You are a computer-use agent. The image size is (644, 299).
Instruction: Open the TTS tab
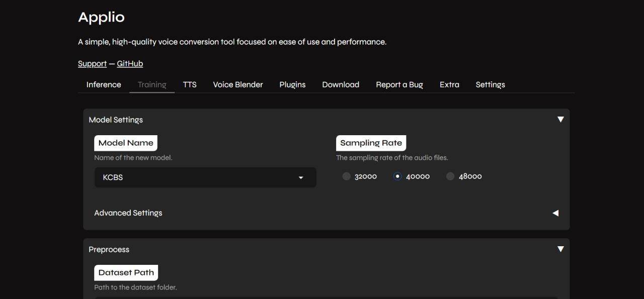(x=190, y=84)
